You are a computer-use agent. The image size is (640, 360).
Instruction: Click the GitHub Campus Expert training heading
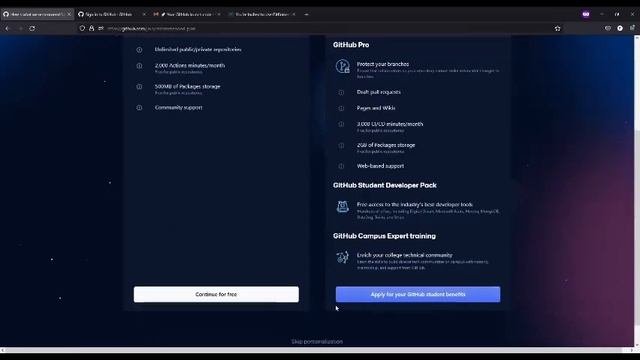(384, 236)
